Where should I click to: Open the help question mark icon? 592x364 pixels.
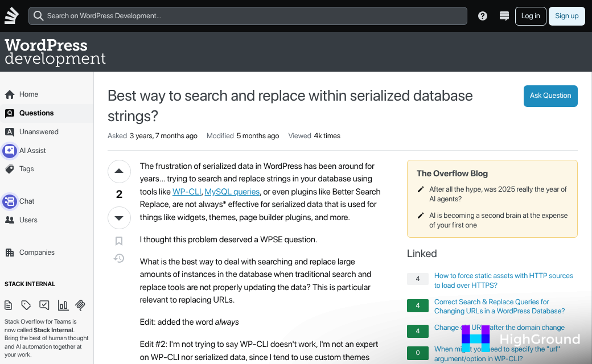pyautogui.click(x=482, y=16)
